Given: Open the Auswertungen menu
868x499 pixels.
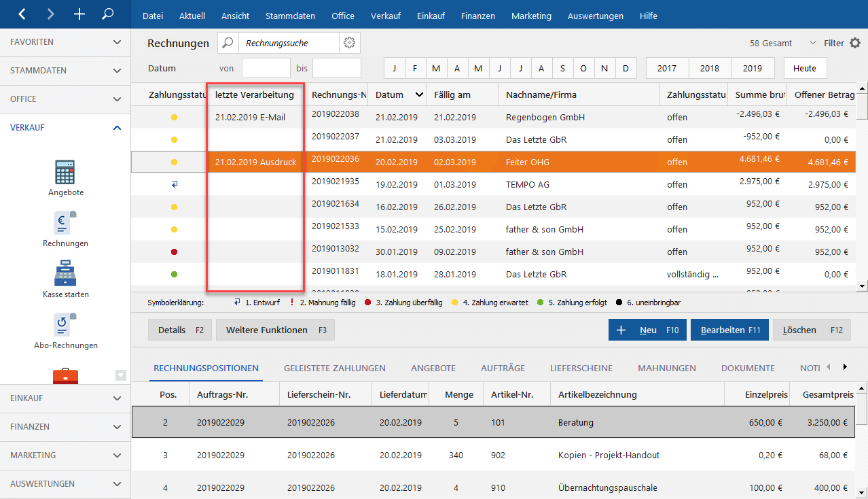Looking at the screenshot, I should 595,16.
